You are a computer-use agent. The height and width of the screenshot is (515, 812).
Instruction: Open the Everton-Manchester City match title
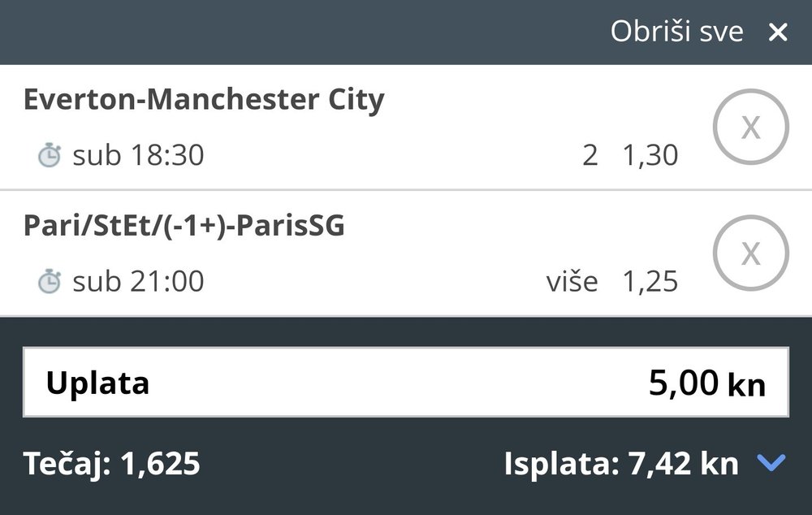click(204, 100)
